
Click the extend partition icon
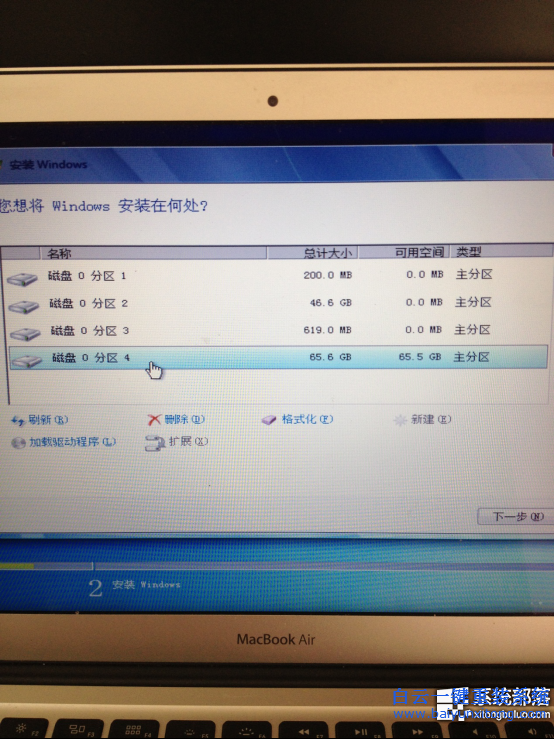click(x=155, y=443)
